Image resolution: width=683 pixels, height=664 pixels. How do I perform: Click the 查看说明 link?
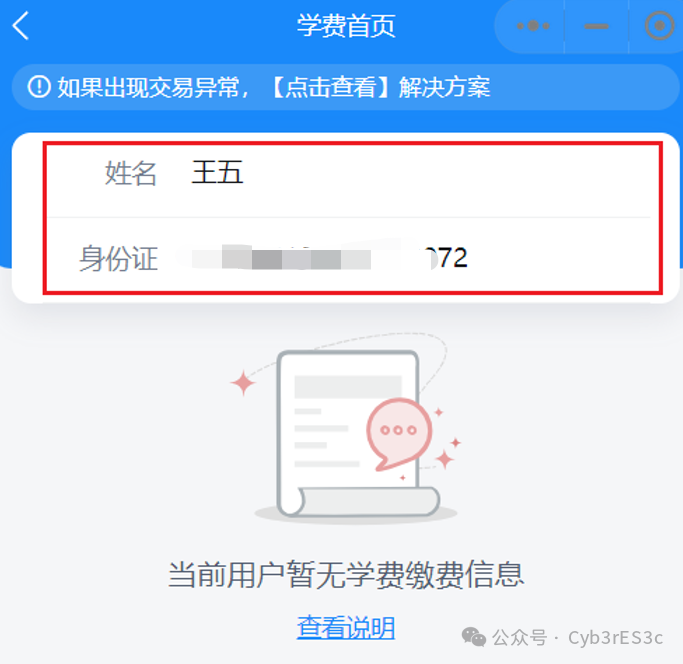346,627
